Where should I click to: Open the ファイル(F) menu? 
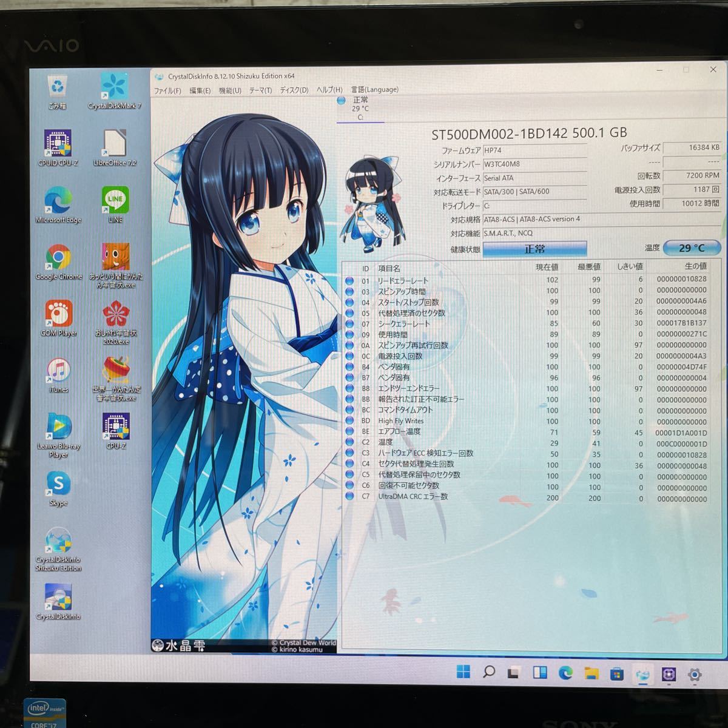pyautogui.click(x=167, y=90)
